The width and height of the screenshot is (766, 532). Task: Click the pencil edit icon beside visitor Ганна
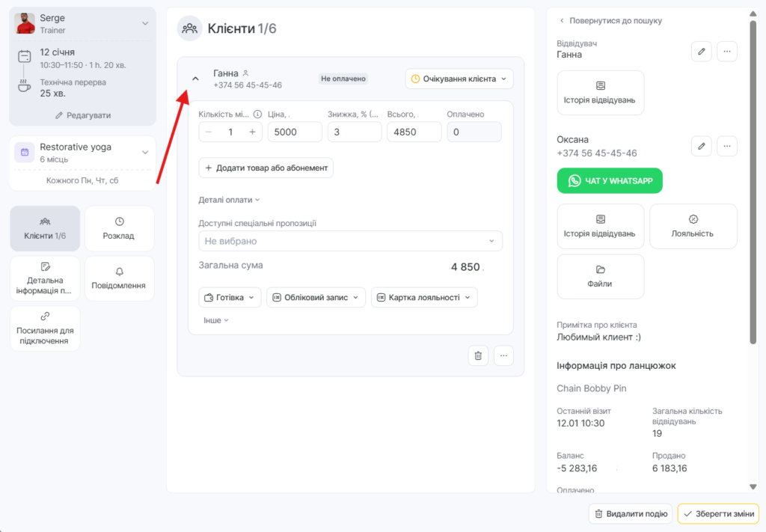point(701,51)
